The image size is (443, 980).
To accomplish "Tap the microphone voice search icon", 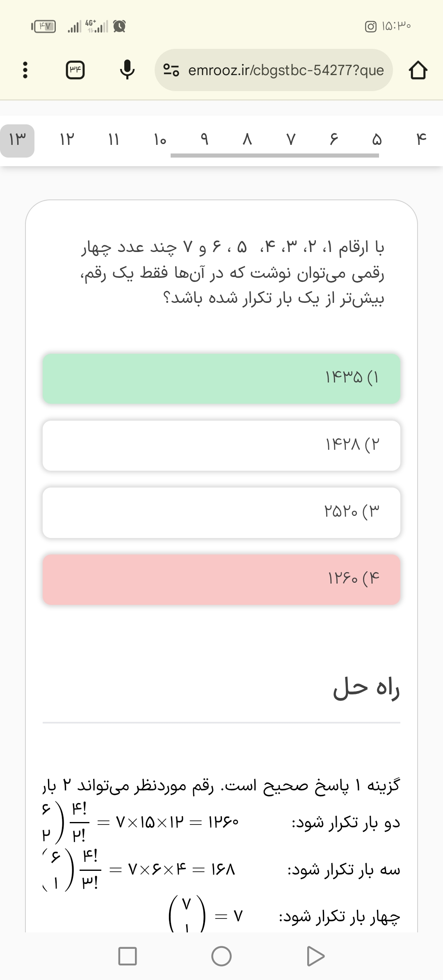I will [127, 70].
